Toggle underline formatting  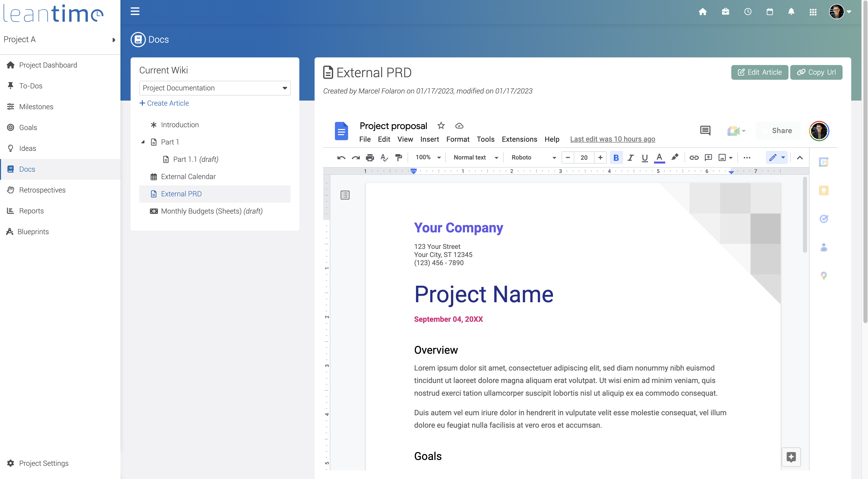click(645, 158)
